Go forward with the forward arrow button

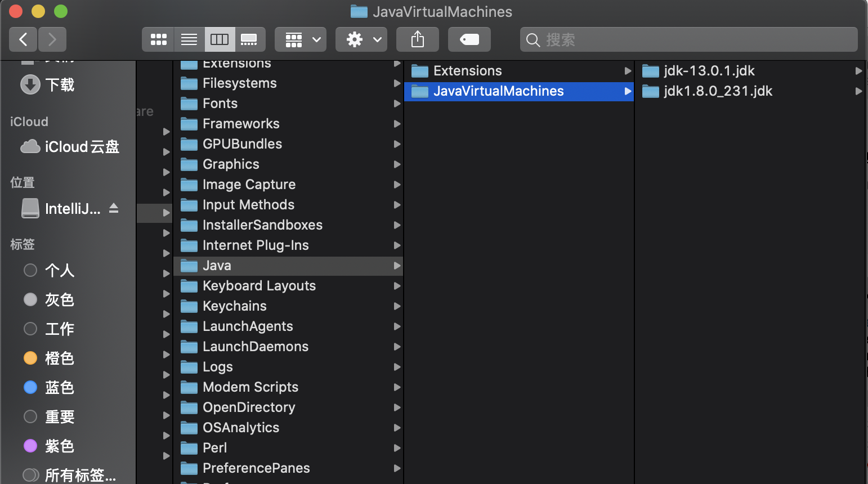(x=52, y=39)
